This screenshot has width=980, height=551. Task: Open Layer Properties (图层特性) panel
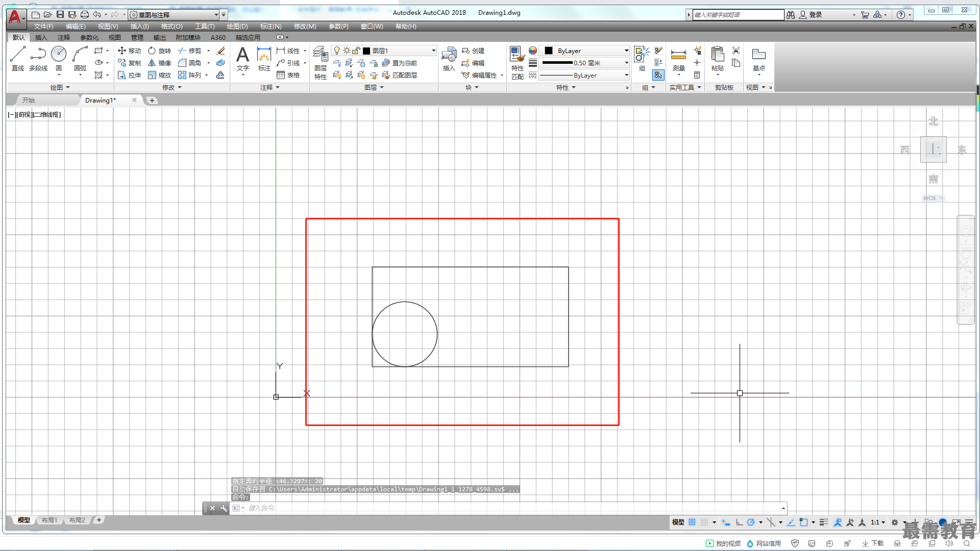click(x=321, y=63)
